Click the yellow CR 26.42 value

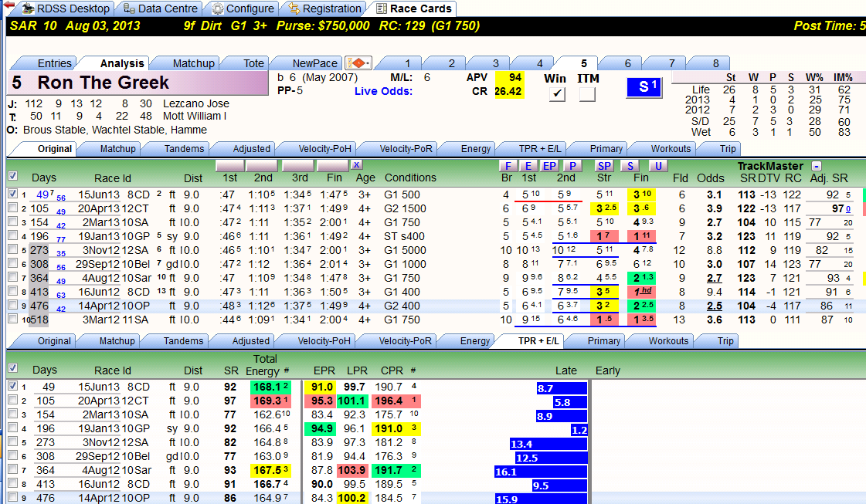coord(508,91)
